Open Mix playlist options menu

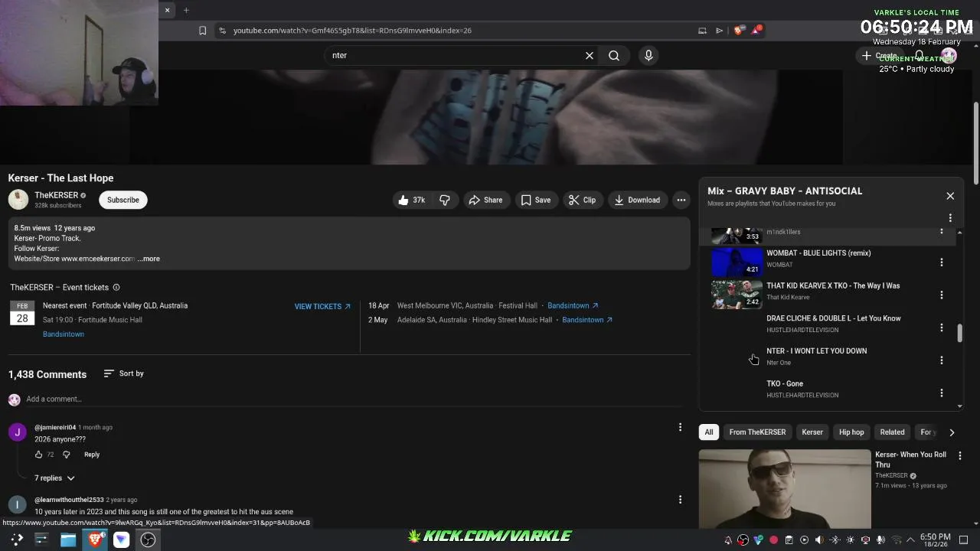coord(950,218)
